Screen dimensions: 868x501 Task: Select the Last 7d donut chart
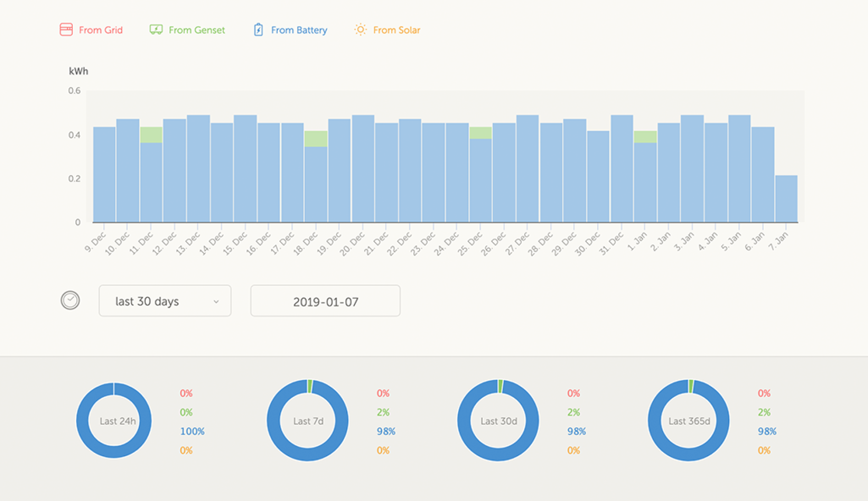click(x=308, y=420)
